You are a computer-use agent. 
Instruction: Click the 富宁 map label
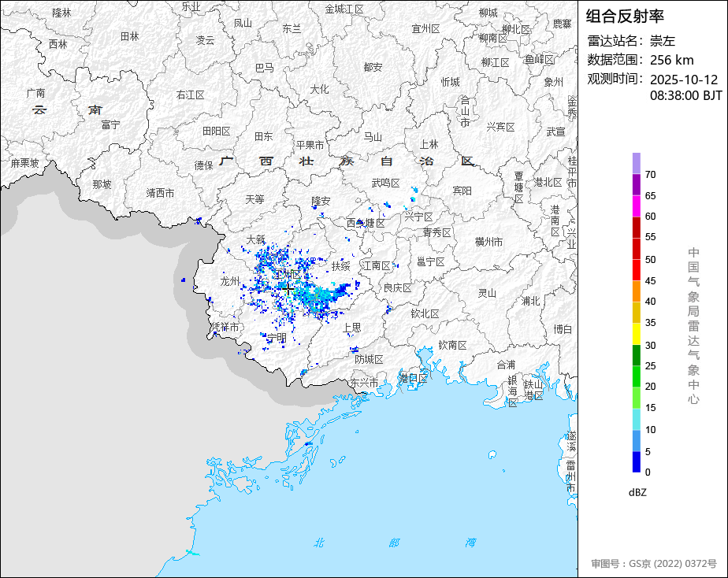pyautogui.click(x=110, y=124)
